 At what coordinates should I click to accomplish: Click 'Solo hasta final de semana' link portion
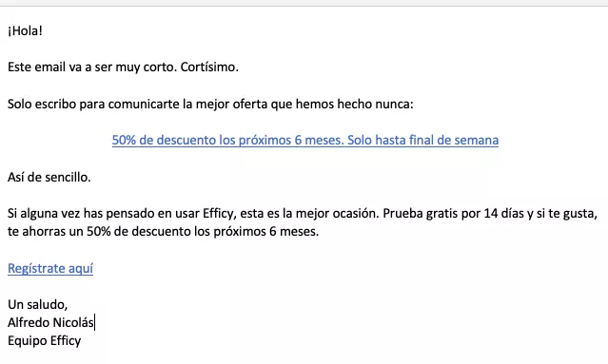[422, 140]
